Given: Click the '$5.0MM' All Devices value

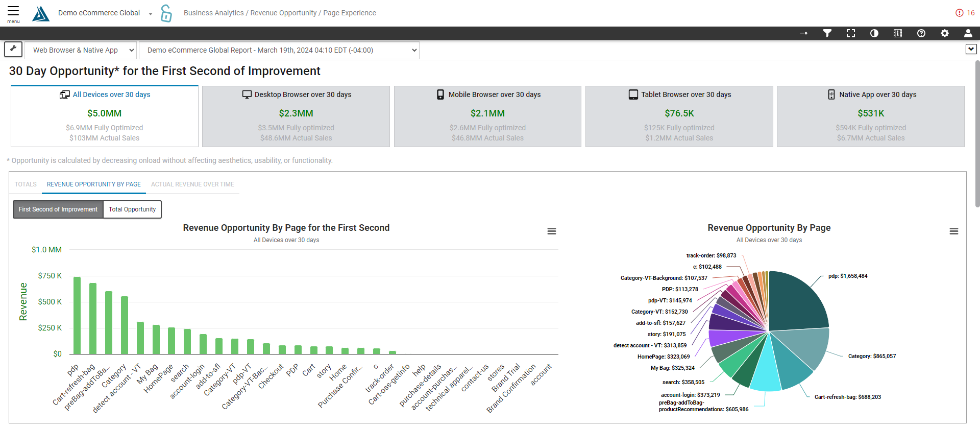Looking at the screenshot, I should point(104,113).
